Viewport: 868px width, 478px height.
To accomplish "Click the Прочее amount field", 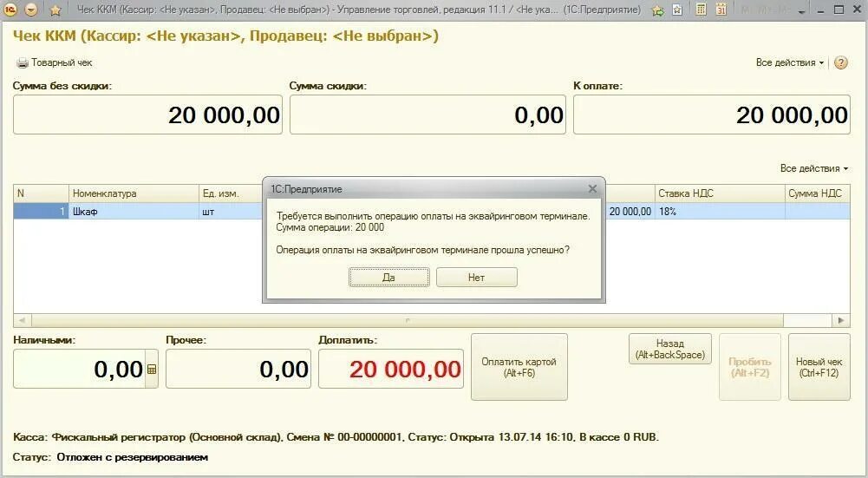I will 238,369.
